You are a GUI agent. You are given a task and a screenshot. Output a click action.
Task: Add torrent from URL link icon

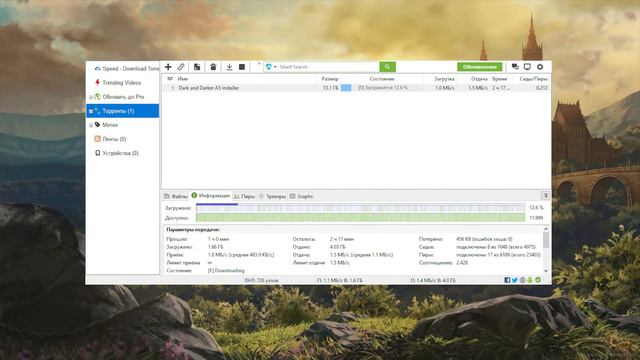click(x=181, y=67)
